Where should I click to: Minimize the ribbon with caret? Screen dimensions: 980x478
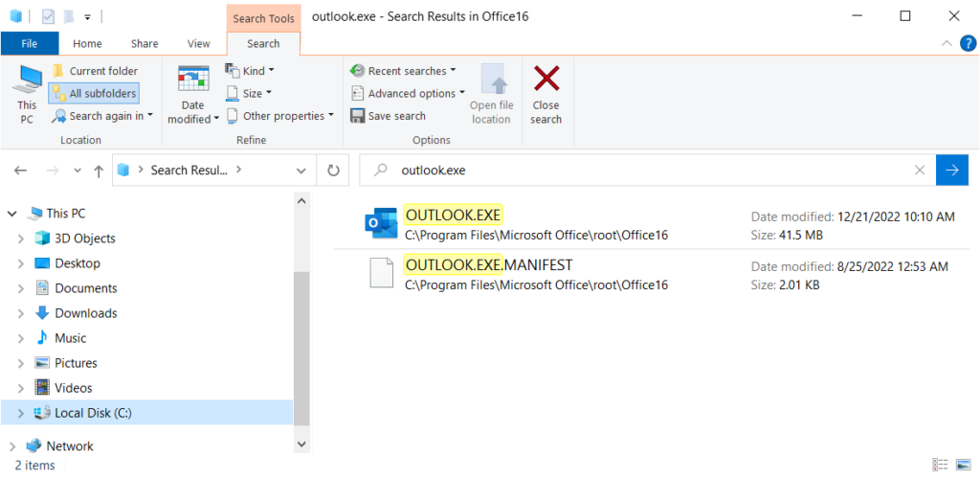point(947,43)
